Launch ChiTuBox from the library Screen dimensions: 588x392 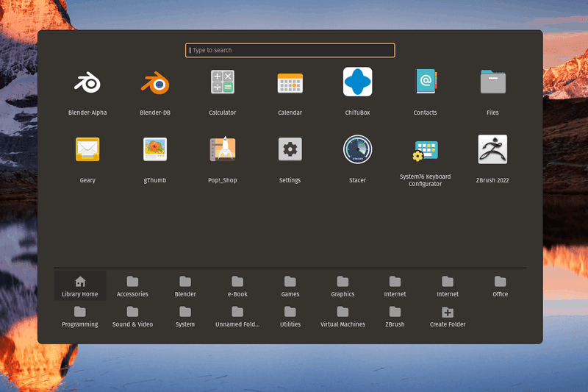[x=357, y=91]
